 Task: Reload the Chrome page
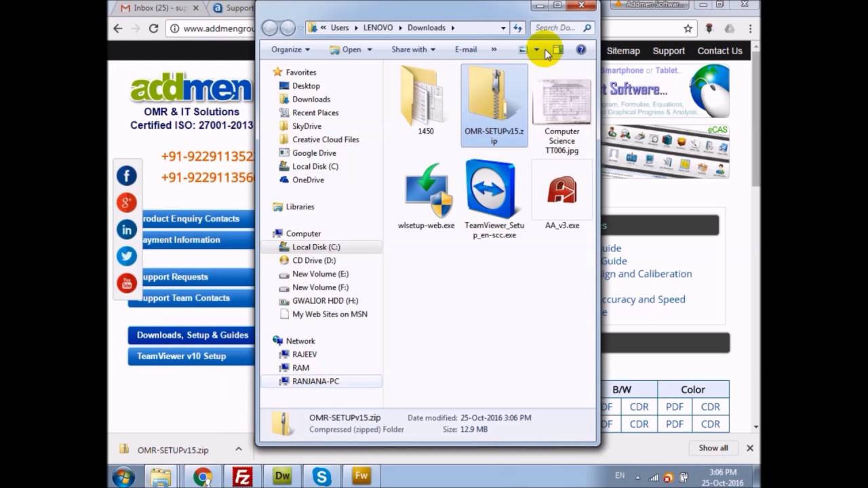pyautogui.click(x=153, y=28)
